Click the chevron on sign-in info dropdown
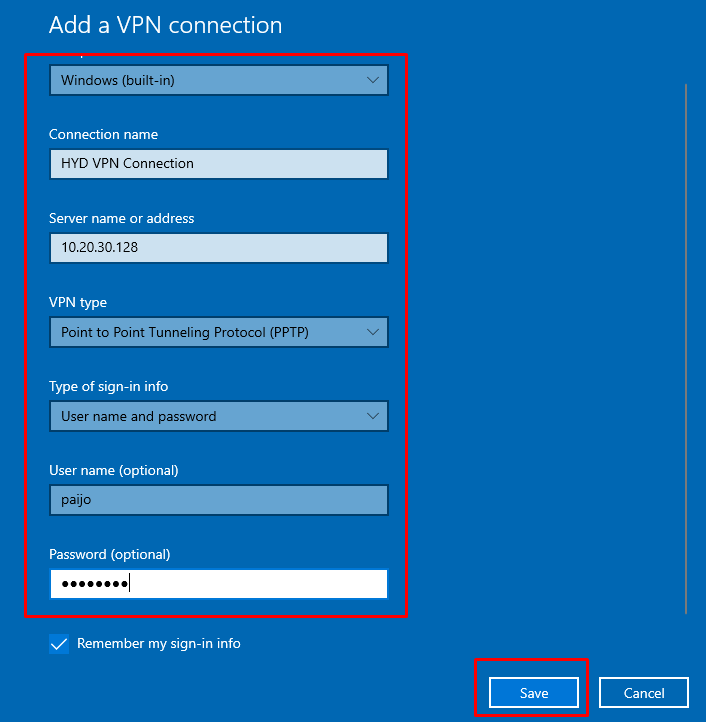Screen dimensions: 706x722 click(x=373, y=416)
